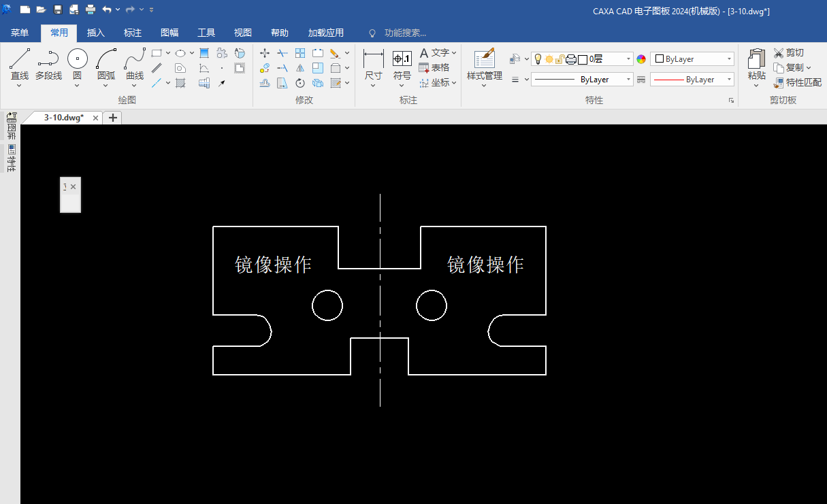Click the open file folder icon
827x504 pixels.
click(x=41, y=10)
